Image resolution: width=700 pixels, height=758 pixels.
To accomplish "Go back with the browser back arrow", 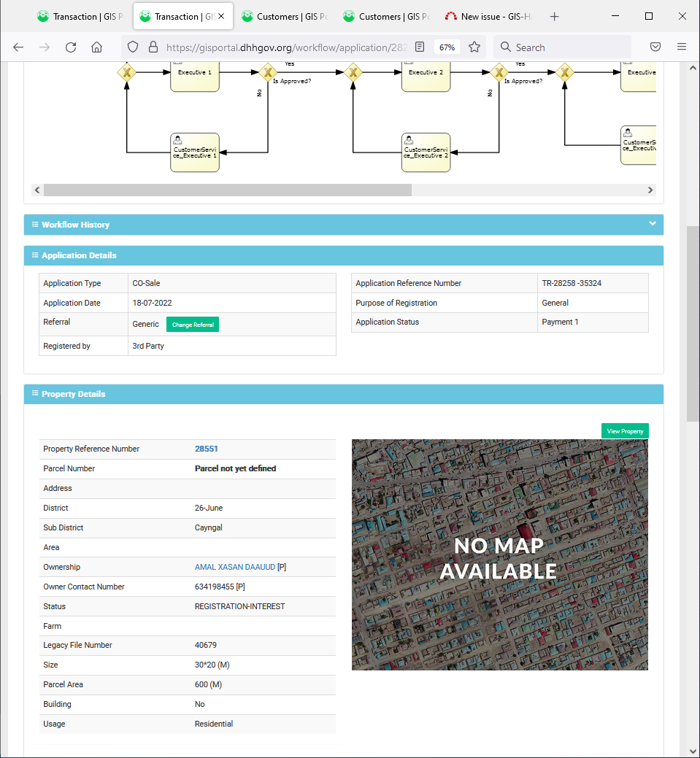I will click(18, 47).
